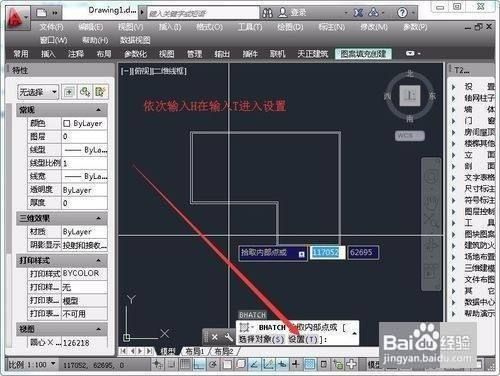
Task: Switch to the 天正建筑 ribbon tab
Action: point(313,54)
